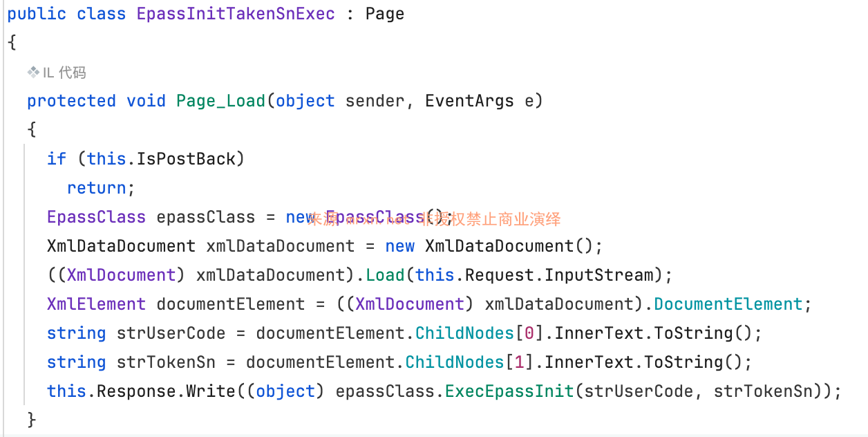Screen dimensions: 868x437
Task: Click the IL code diamond icon
Action: tap(34, 73)
